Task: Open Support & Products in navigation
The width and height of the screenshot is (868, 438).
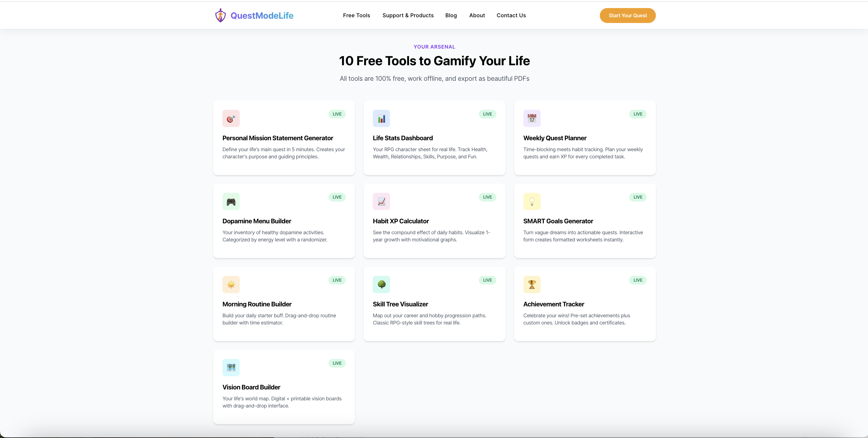Action: coord(408,16)
